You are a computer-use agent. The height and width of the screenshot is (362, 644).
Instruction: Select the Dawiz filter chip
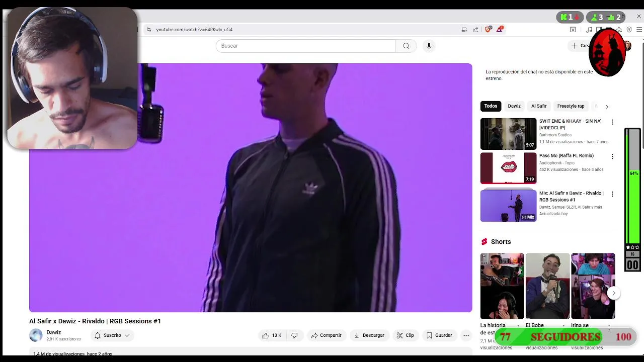[x=514, y=106]
